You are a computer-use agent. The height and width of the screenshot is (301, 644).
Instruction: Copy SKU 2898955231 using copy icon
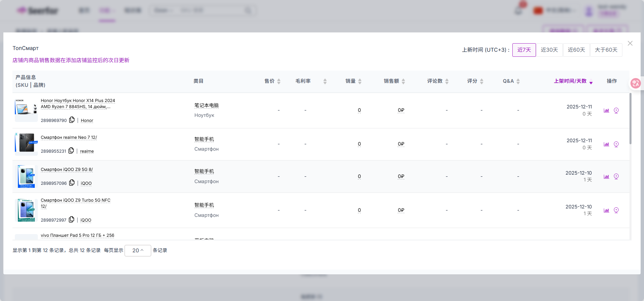[71, 151]
